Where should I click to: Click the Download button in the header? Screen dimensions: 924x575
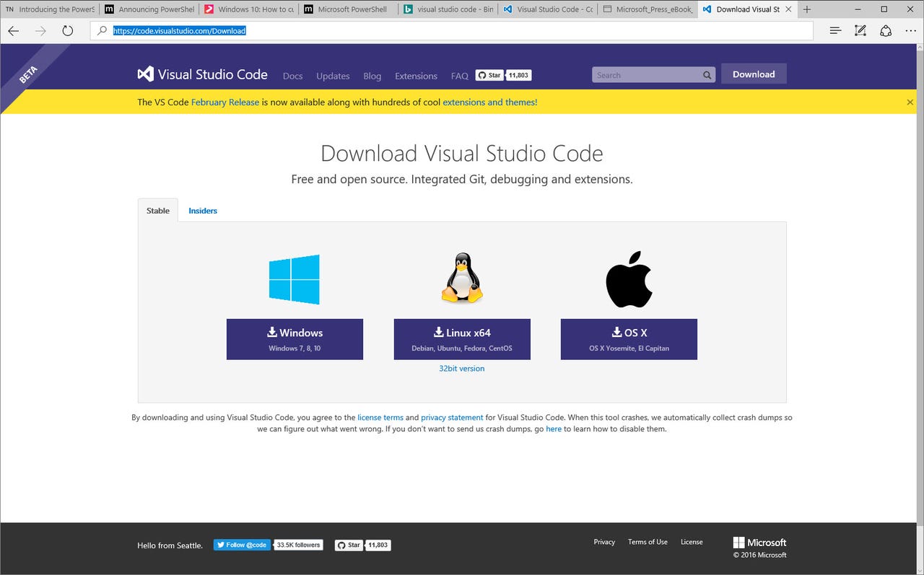pyautogui.click(x=754, y=74)
